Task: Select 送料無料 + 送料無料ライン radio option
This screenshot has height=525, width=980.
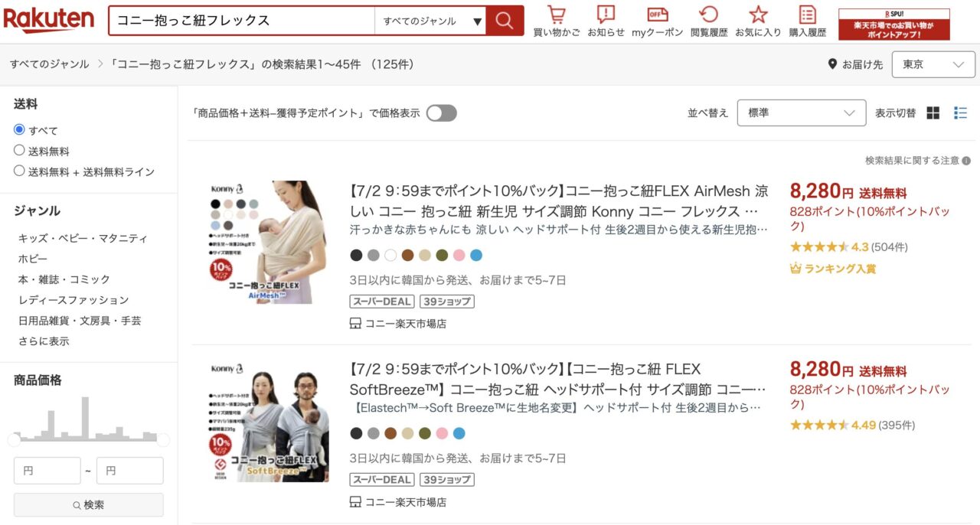Action: tap(19, 171)
